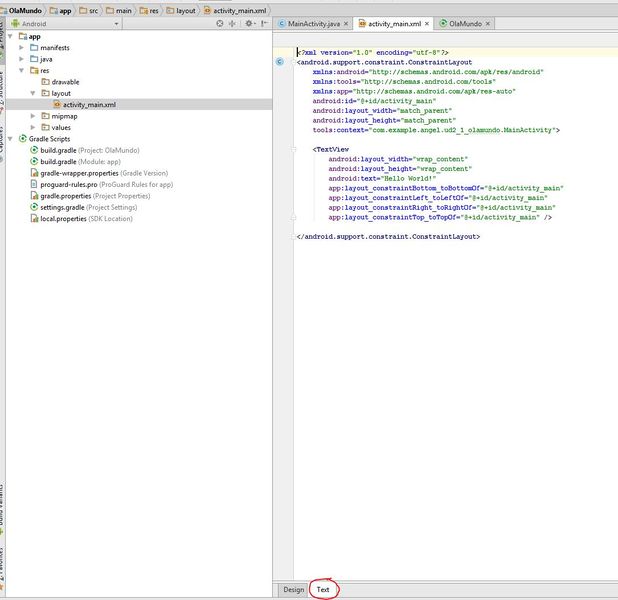Click the <TextView opening tag
The height and width of the screenshot is (600, 618).
point(331,149)
